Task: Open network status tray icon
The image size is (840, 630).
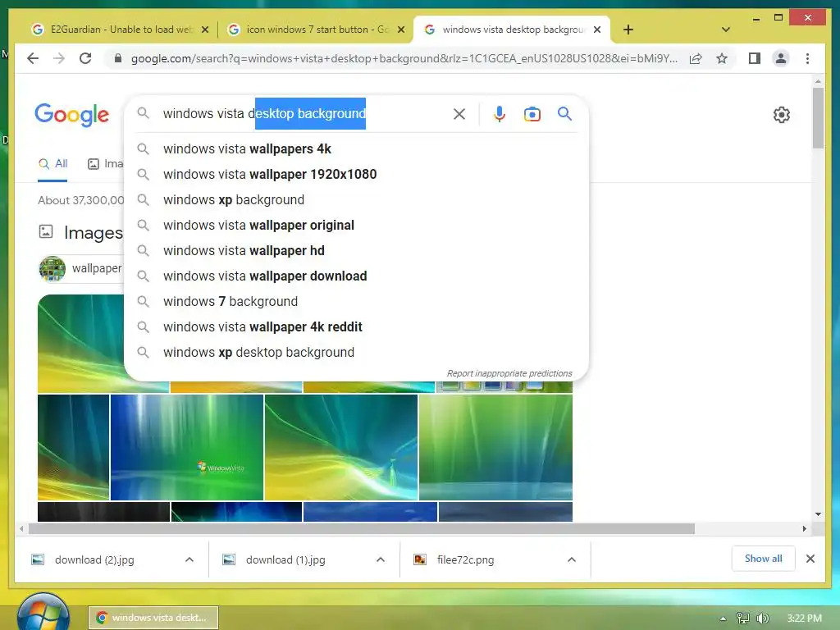Action: click(742, 619)
